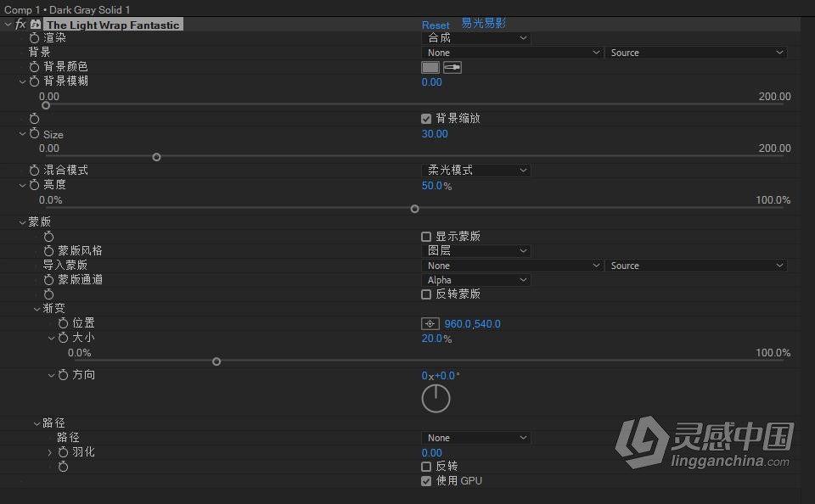Image resolution: width=815 pixels, height=504 pixels.
Task: Click Reset for the effect
Action: pyautogui.click(x=435, y=25)
